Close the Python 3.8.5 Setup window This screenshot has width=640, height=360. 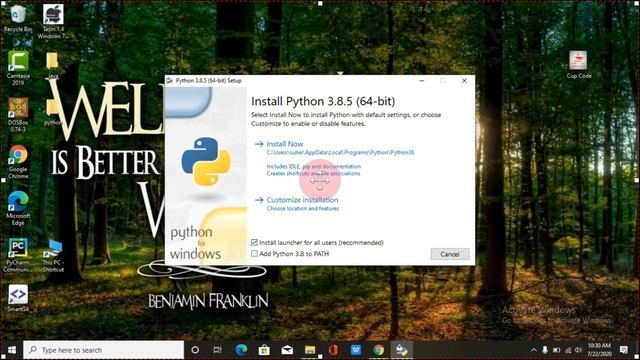464,80
